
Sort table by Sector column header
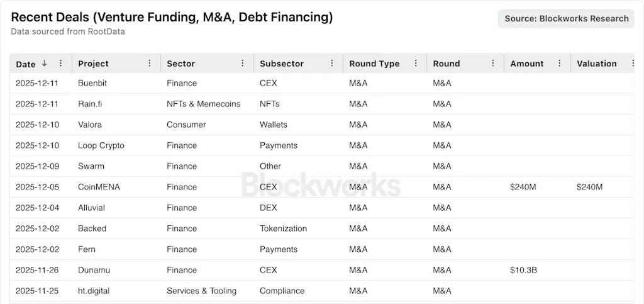[181, 64]
